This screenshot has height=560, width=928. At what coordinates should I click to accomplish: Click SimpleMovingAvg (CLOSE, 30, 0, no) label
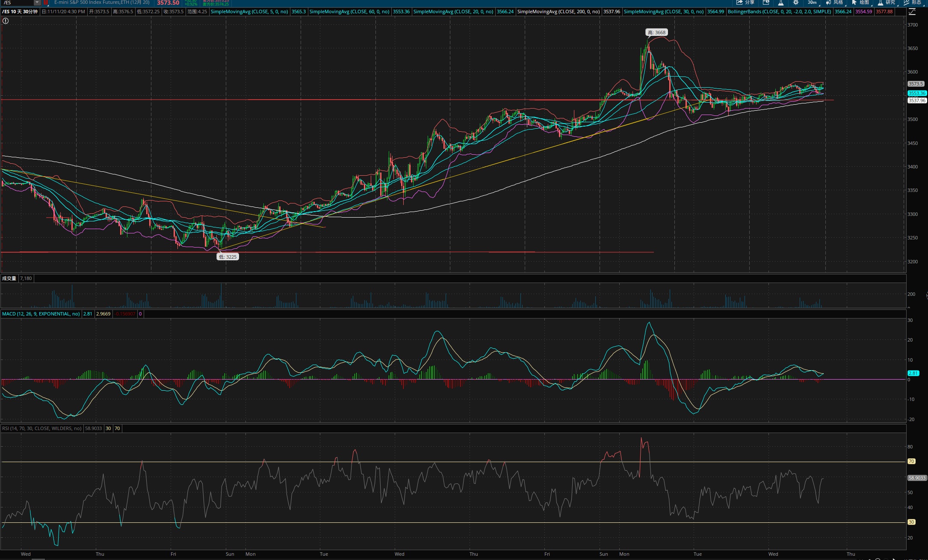coord(664,12)
